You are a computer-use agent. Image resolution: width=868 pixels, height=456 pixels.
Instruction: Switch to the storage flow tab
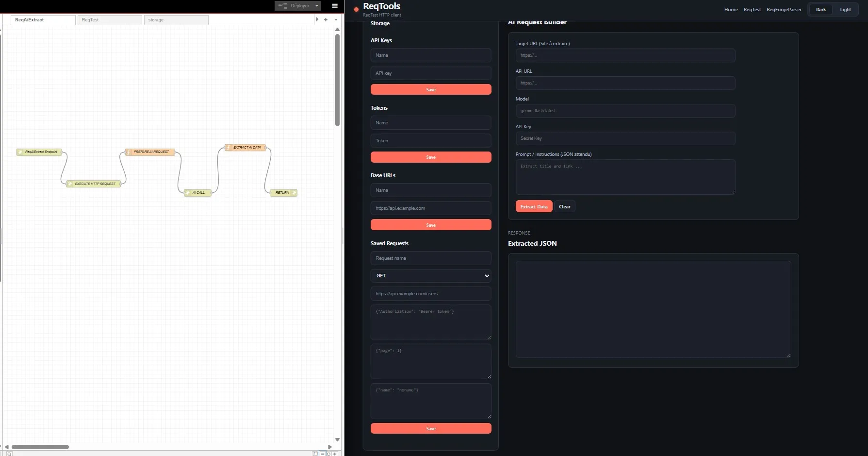(156, 20)
